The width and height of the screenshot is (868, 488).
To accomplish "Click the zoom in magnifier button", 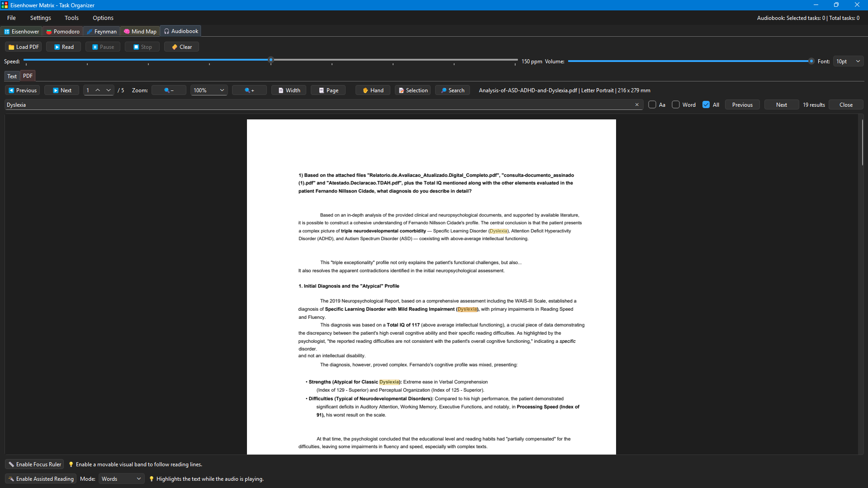I will (x=249, y=90).
